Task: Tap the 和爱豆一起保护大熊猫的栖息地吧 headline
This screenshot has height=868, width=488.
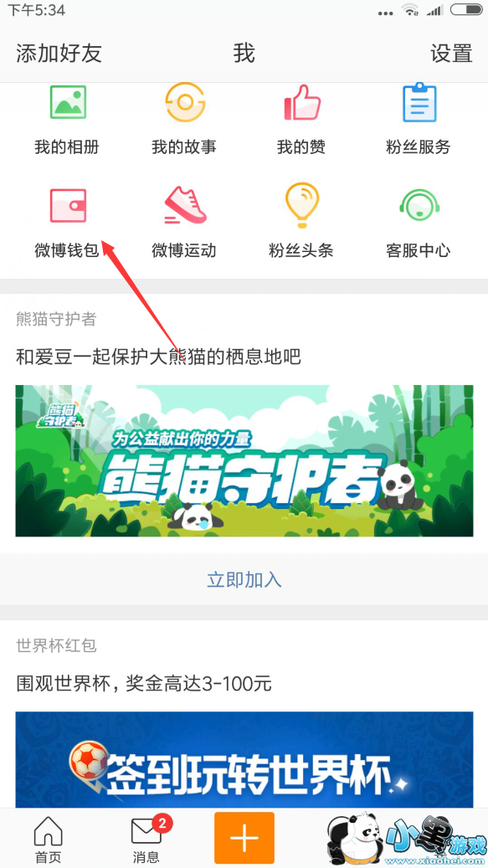Action: [x=158, y=357]
